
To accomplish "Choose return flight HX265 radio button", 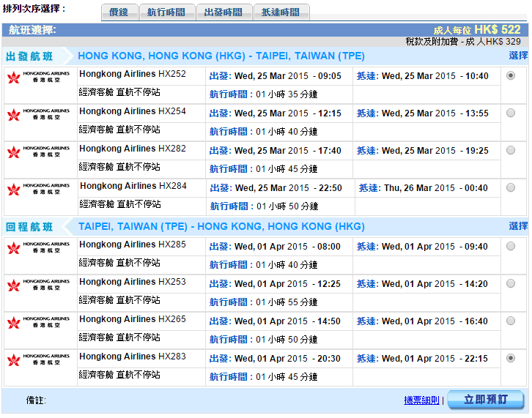I will pyautogui.click(x=511, y=321).
